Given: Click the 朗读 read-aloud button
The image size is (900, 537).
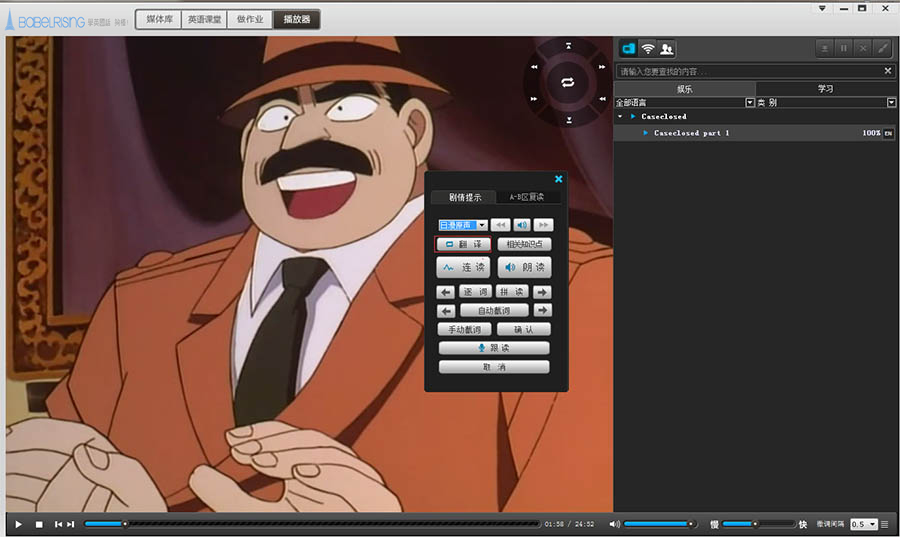Looking at the screenshot, I should (524, 267).
